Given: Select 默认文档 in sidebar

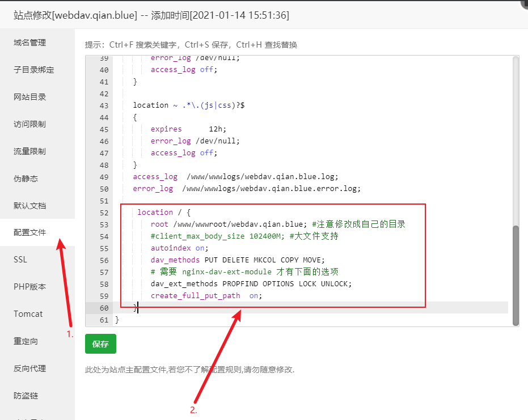Looking at the screenshot, I should [x=29, y=206].
